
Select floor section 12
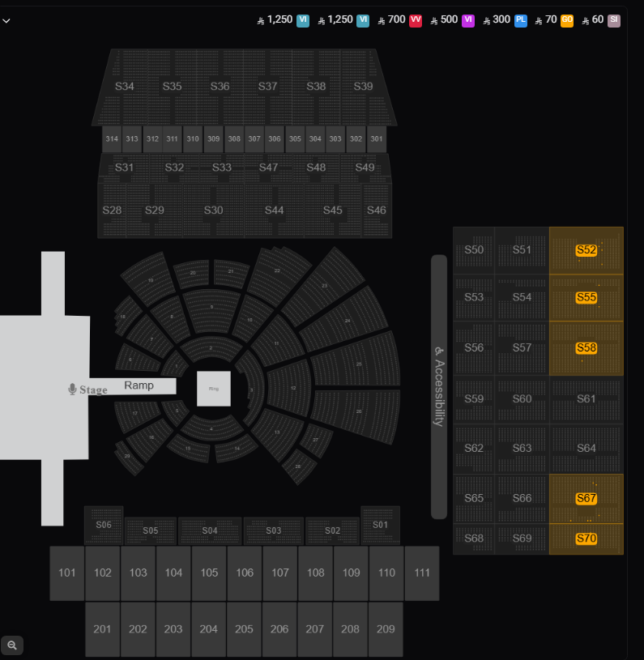[x=293, y=388]
